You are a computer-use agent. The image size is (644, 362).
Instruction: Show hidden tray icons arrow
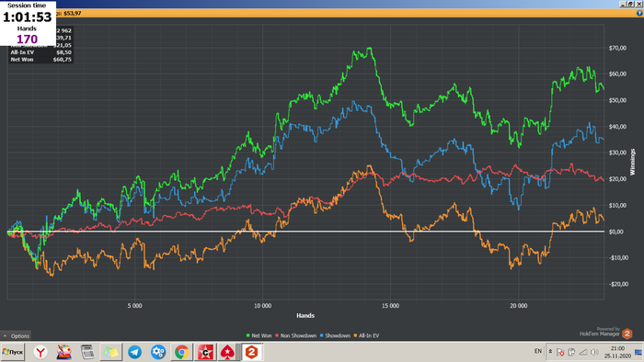[x=550, y=351]
